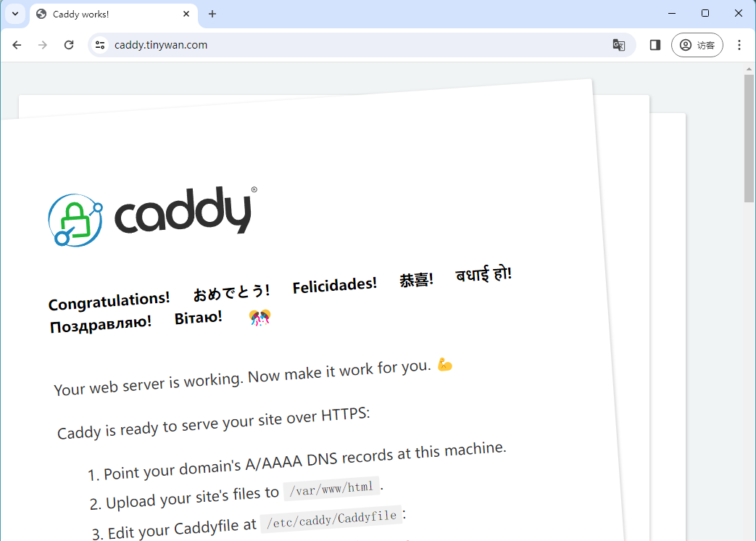Click the बधाई हो! text

483,274
